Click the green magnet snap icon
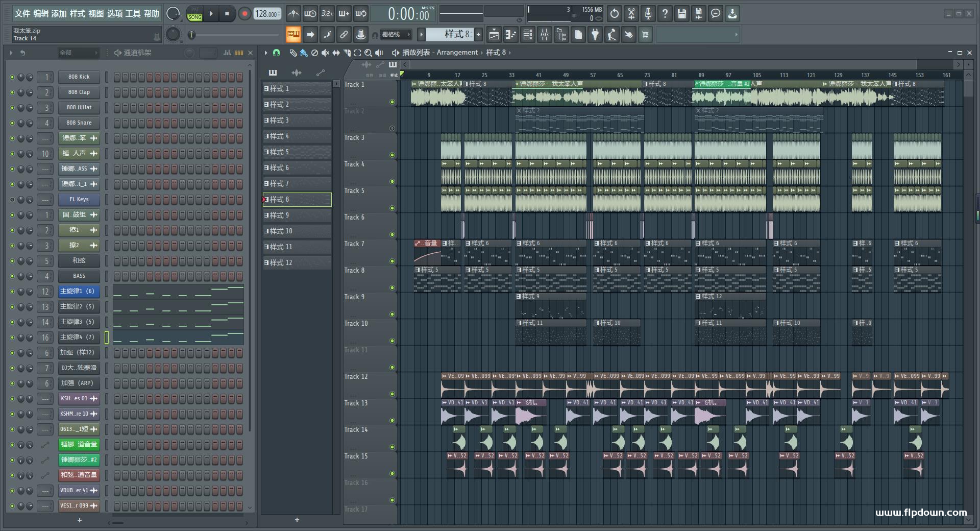This screenshot has height=531, width=980. point(276,53)
